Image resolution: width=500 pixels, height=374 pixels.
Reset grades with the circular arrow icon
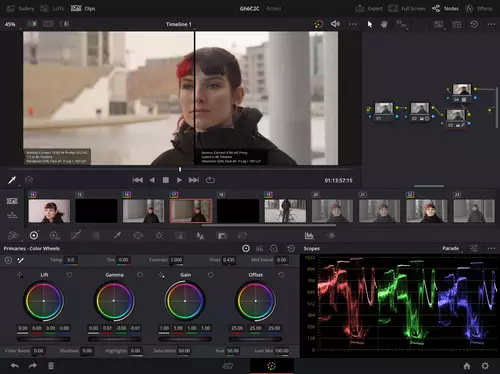(x=474, y=24)
